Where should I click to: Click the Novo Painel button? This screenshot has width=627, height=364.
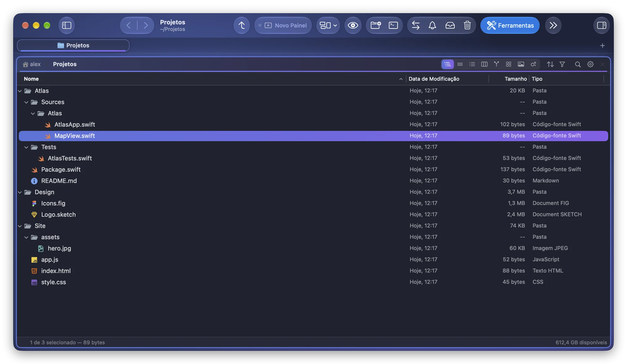coord(283,25)
